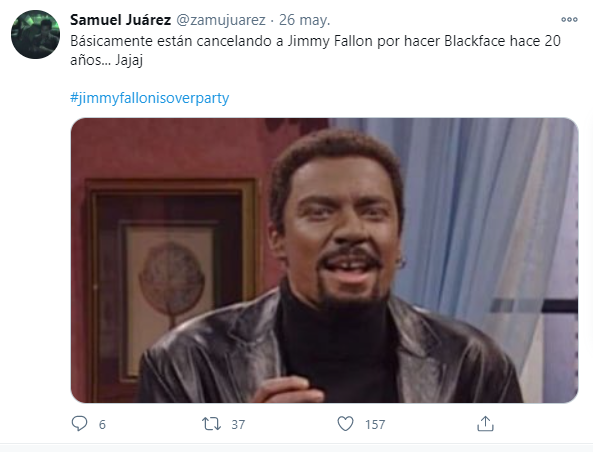Viewport: 593px width, 452px height.
Task: Expand the attached tweet photo
Action: (324, 260)
